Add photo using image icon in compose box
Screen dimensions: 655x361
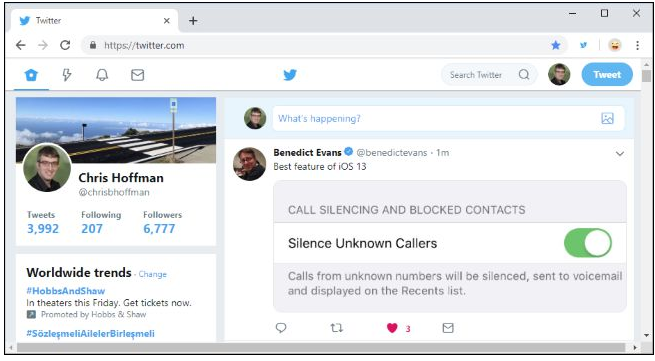coord(607,118)
